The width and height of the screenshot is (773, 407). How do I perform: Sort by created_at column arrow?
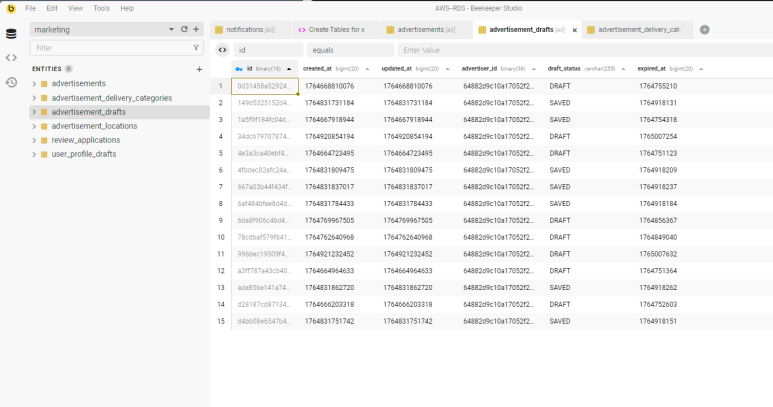[x=367, y=69]
